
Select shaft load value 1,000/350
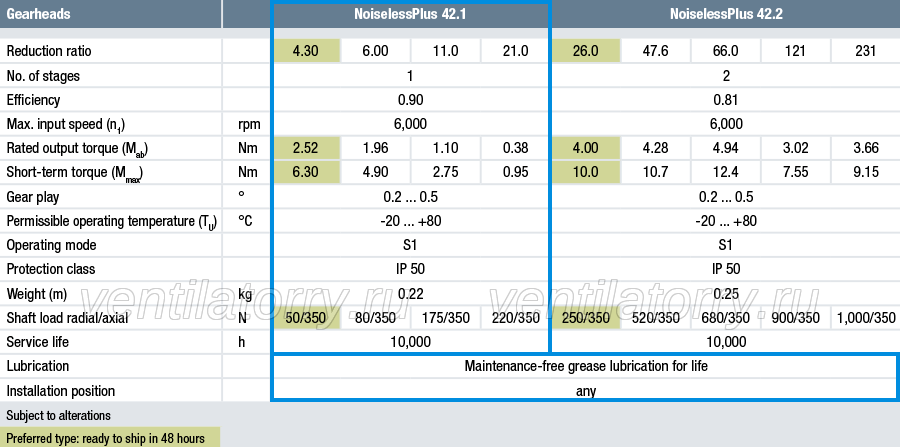point(866,318)
